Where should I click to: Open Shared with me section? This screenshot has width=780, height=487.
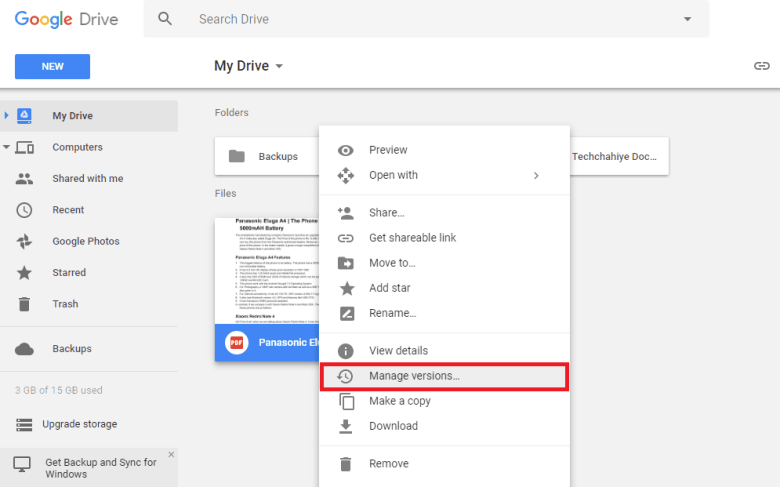coord(88,179)
